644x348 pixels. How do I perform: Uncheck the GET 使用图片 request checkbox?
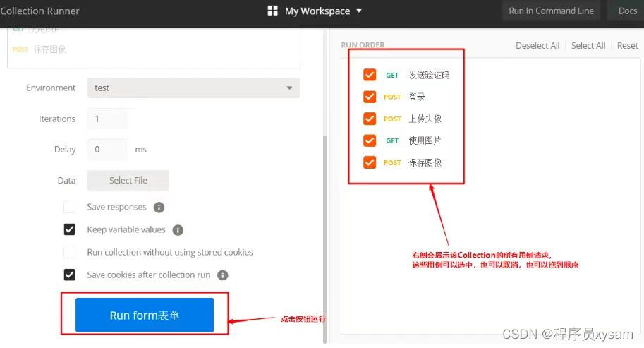pos(370,140)
